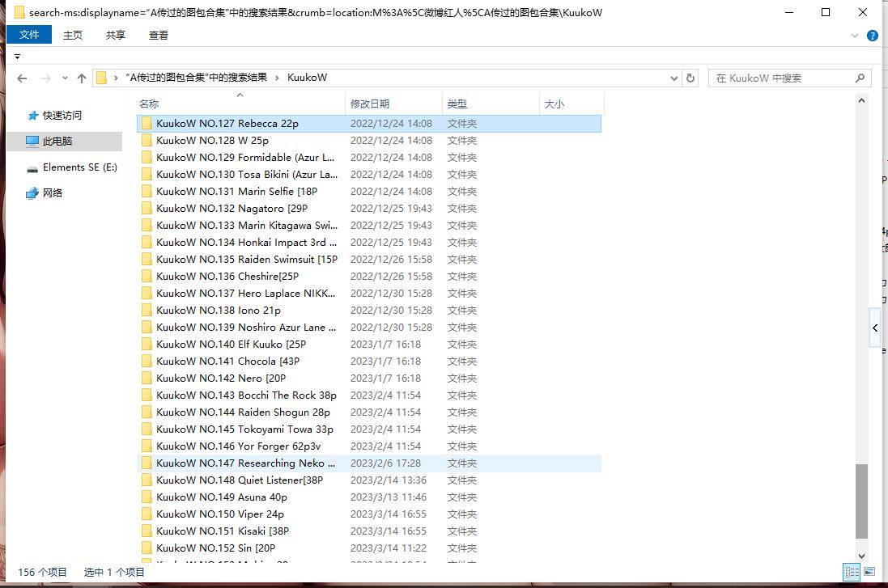
Task: Select KuukoW NO.135 Raiden Swimsuit folder name
Action: click(246, 259)
